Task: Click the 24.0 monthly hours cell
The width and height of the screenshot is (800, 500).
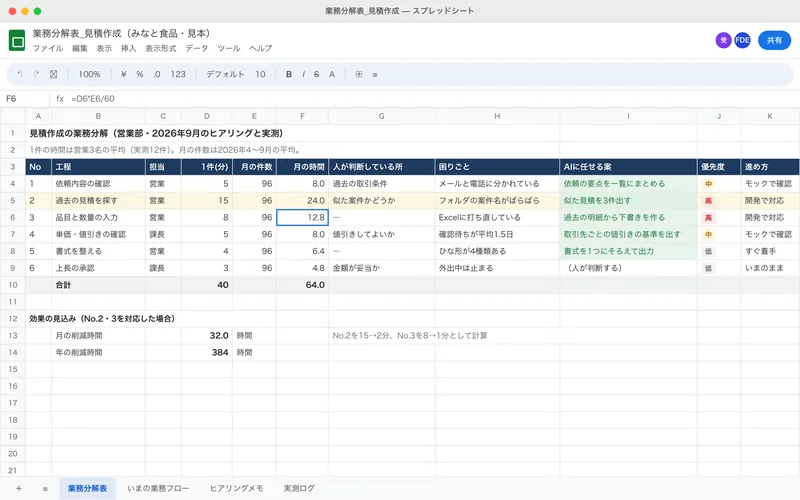Action: coord(303,201)
